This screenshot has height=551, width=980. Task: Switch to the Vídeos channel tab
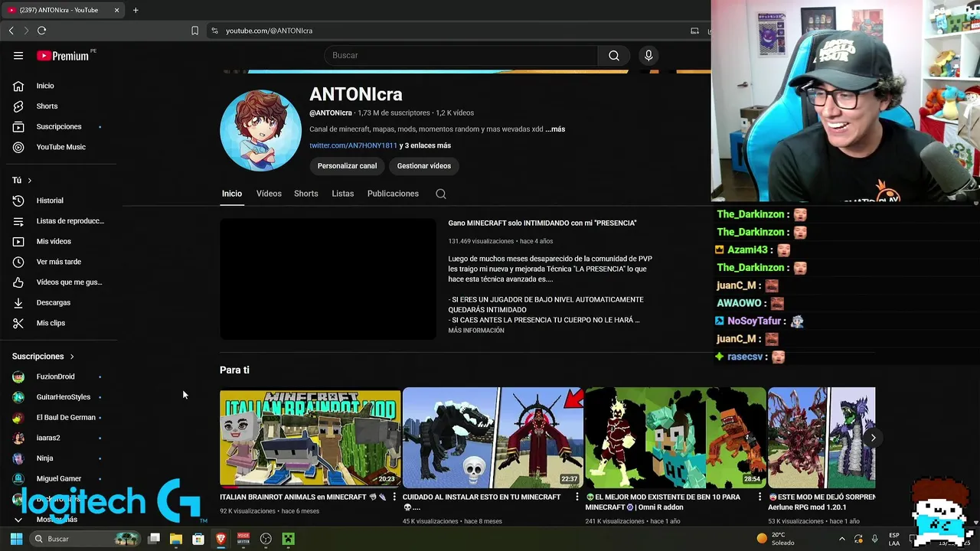(x=269, y=194)
